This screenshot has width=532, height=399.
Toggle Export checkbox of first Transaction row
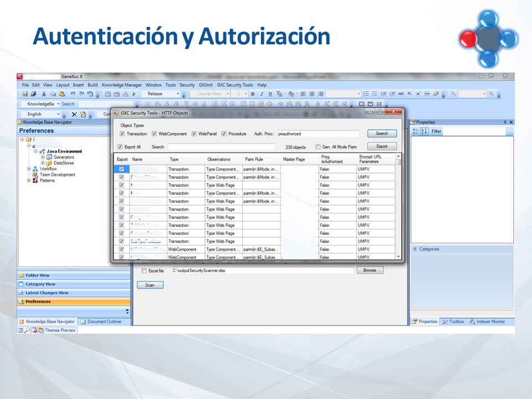[x=121, y=169]
